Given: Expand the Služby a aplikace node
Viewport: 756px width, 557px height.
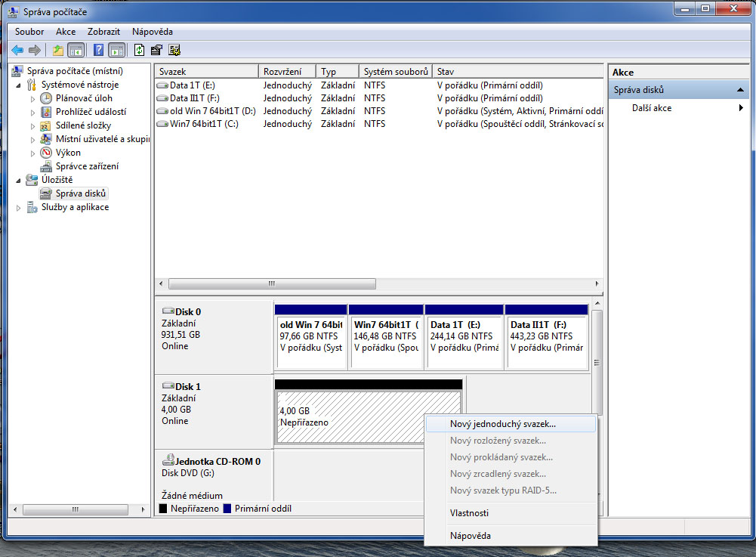Looking at the screenshot, I should (18, 208).
